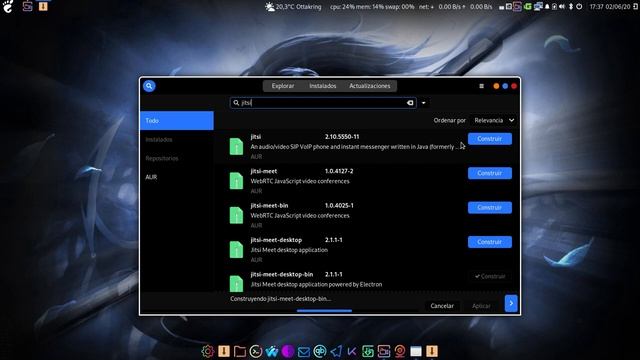
Task: Switch to the Explorar tab
Action: click(x=283, y=86)
